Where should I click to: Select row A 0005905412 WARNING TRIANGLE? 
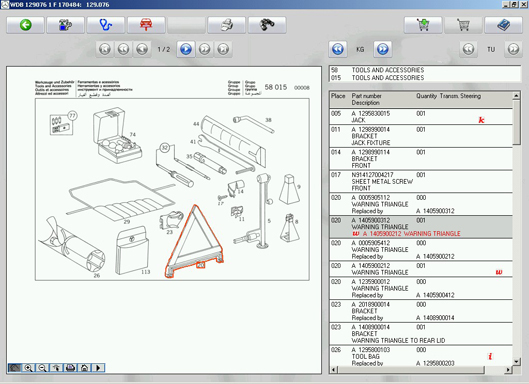pyautogui.click(x=421, y=250)
